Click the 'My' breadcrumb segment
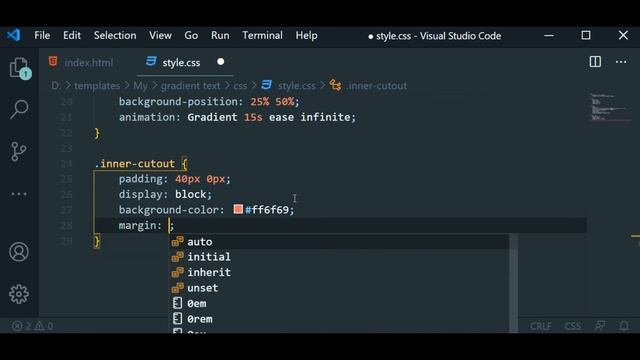This screenshot has width=640, height=360. pos(140,86)
